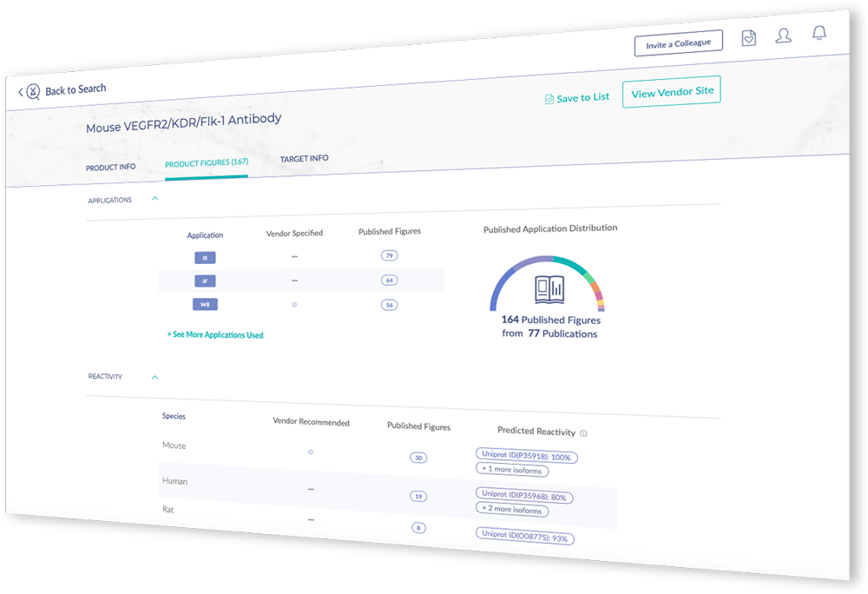868x594 pixels.
Task: Switch to the Target Info tab
Action: [304, 159]
